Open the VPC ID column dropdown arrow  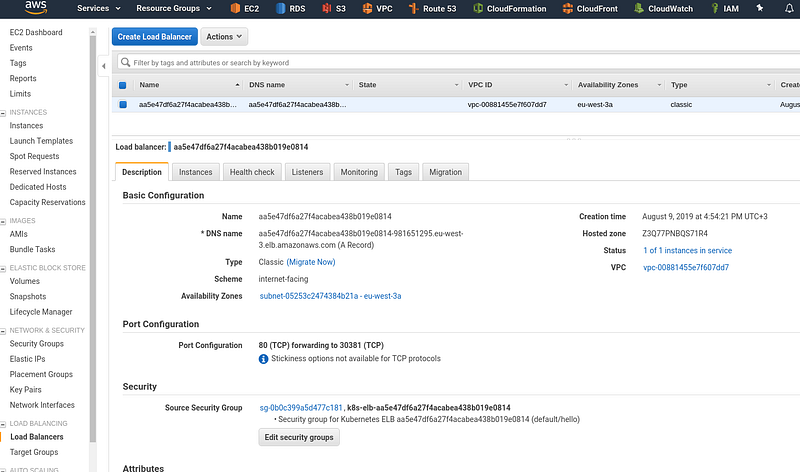[x=566, y=85]
